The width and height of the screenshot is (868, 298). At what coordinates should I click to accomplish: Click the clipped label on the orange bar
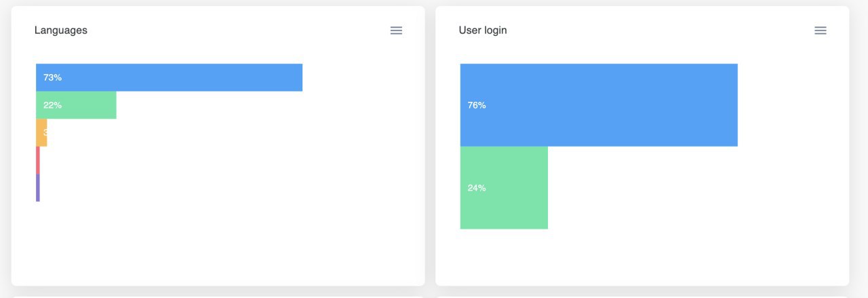(x=45, y=132)
